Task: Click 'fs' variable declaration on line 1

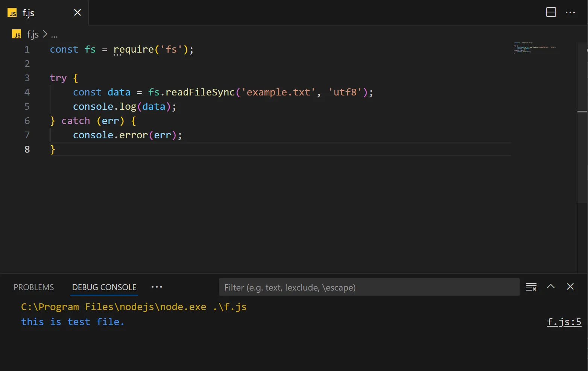Action: click(90, 50)
